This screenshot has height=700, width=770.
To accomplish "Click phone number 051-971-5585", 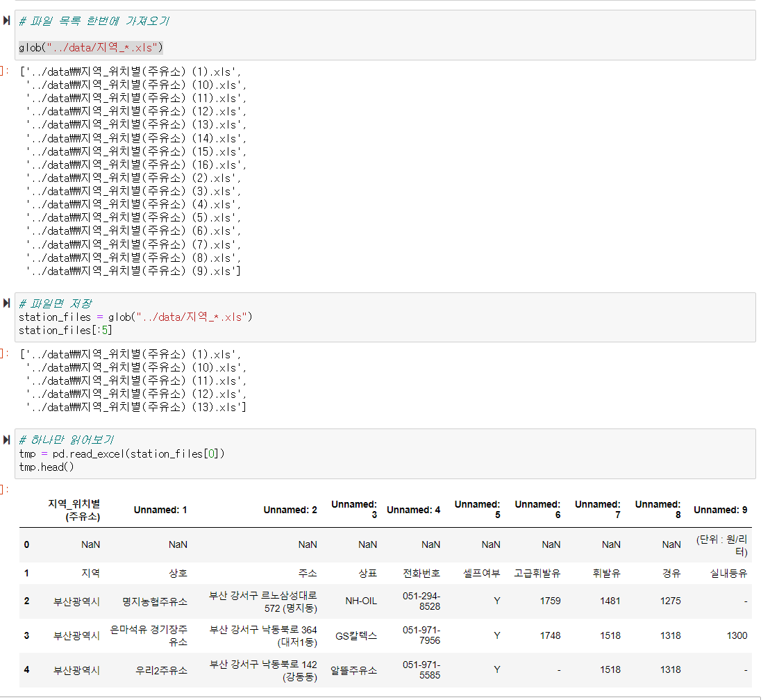I will pyautogui.click(x=421, y=669).
